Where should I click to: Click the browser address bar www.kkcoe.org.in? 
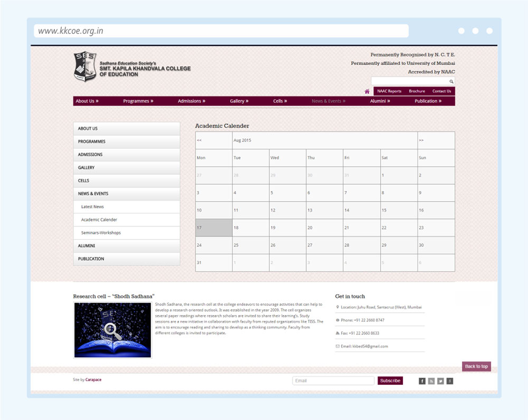tap(221, 31)
